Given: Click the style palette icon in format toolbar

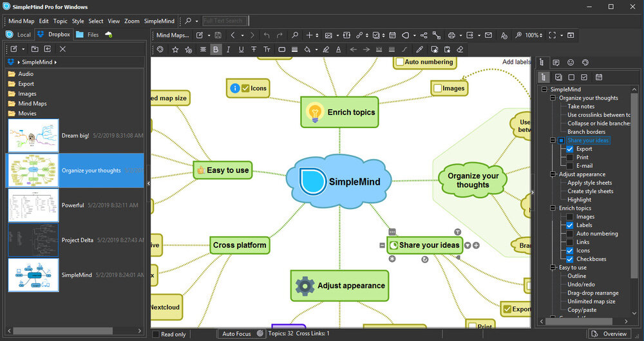Looking at the screenshot, I should (x=160, y=50).
